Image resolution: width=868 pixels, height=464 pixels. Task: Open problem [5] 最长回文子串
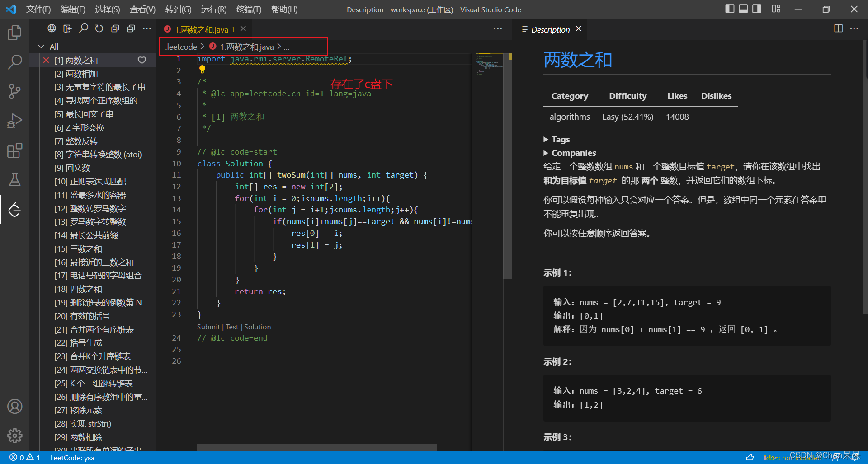(84, 114)
